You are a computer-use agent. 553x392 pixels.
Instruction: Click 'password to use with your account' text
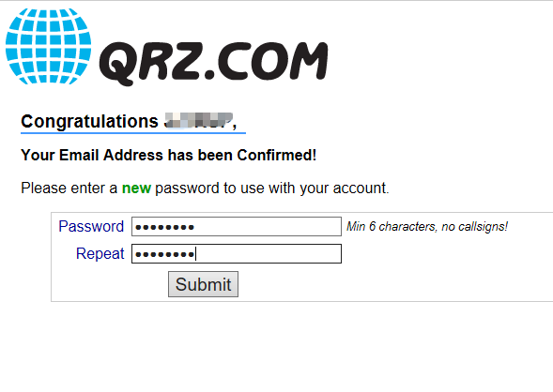point(272,188)
